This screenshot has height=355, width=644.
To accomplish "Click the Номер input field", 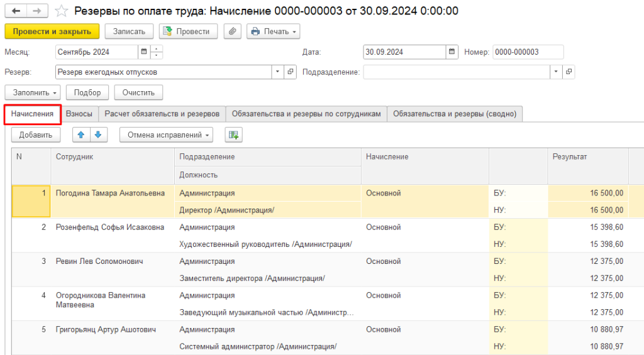I will pos(528,52).
